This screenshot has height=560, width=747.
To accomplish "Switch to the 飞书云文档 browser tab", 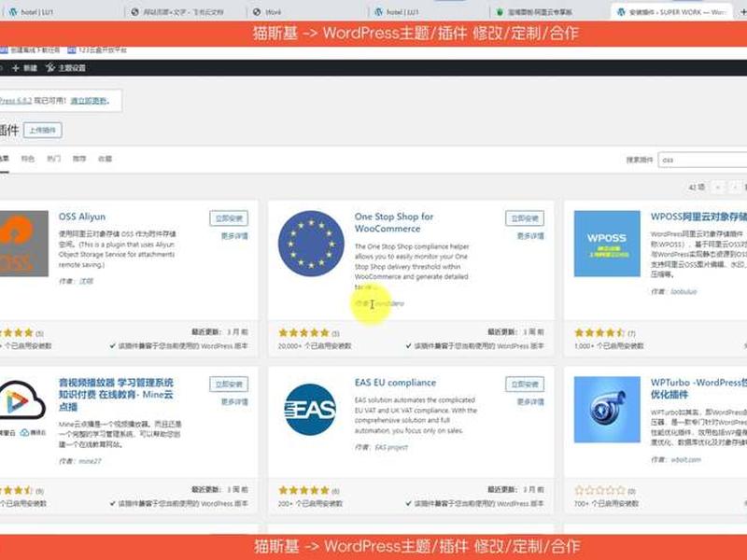I will click(x=183, y=12).
